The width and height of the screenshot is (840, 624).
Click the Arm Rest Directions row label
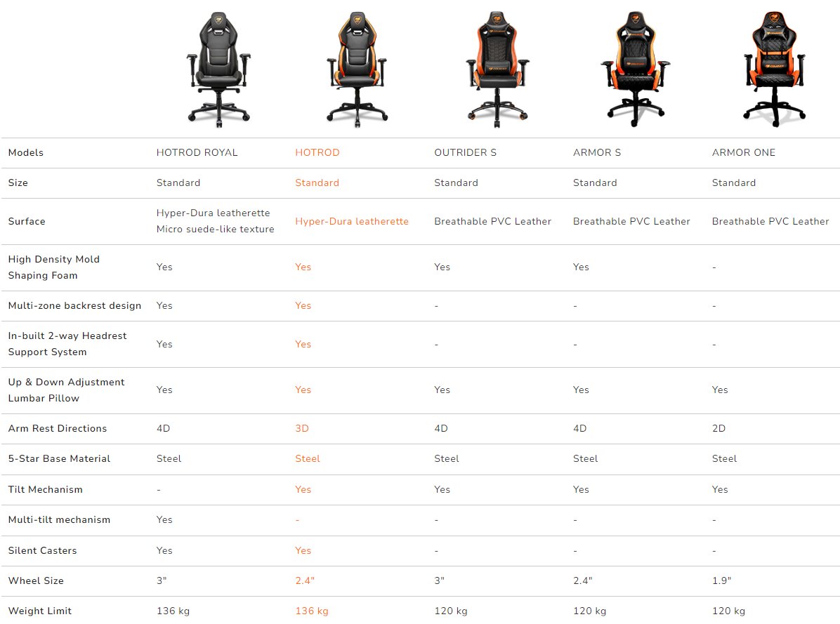point(58,428)
